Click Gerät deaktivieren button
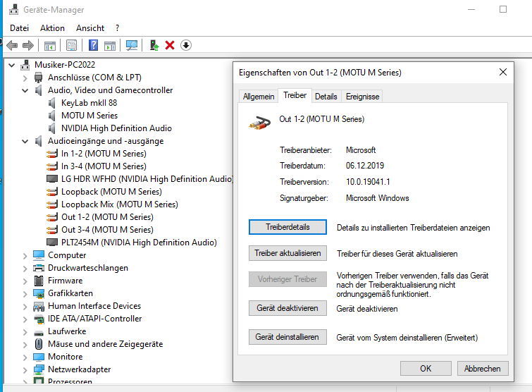This screenshot has width=532, height=392. [287, 308]
